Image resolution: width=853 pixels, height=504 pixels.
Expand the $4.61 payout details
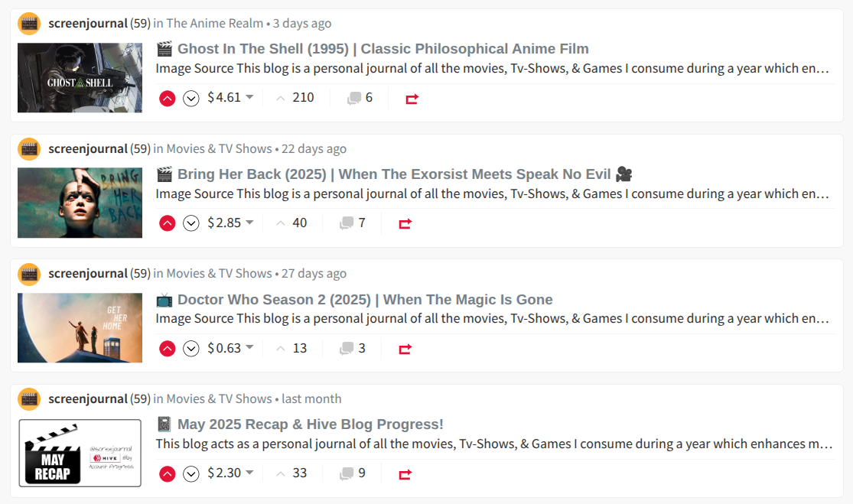230,97
